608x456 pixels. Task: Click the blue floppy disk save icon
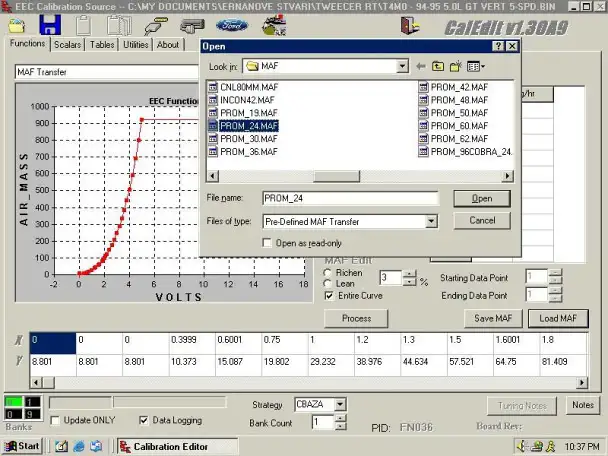tap(50, 25)
